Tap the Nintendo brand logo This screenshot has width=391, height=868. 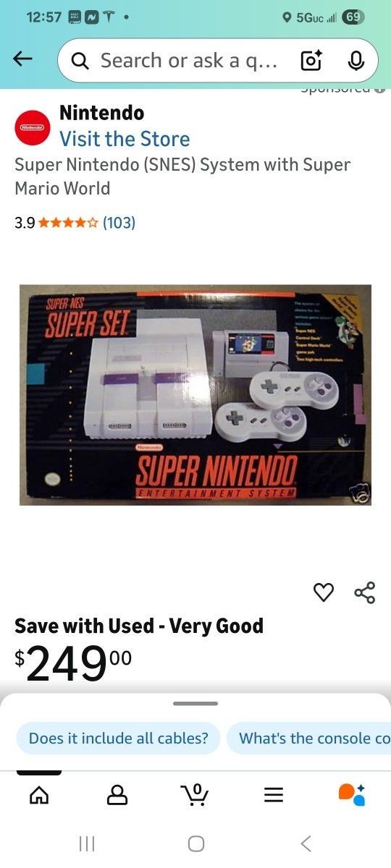pyautogui.click(x=33, y=127)
